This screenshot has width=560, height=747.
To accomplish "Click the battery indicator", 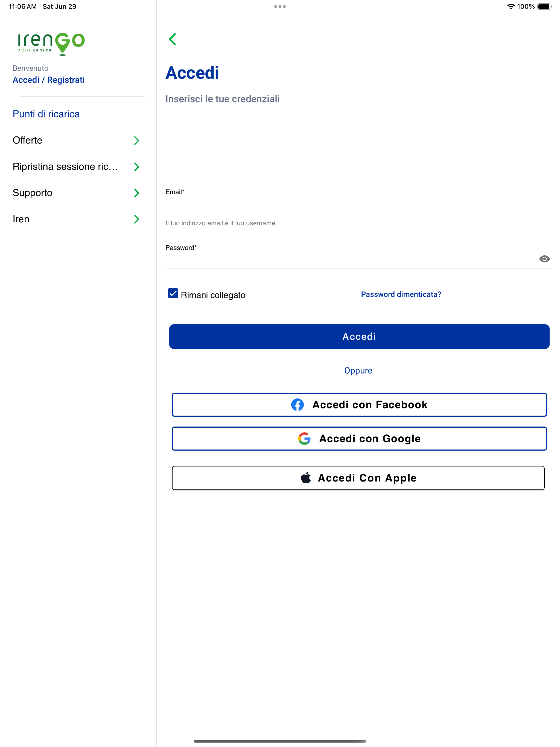I will coord(543,6).
